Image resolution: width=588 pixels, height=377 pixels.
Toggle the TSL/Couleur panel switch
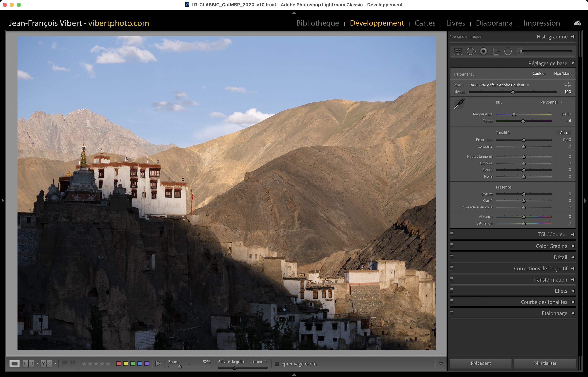coord(452,234)
